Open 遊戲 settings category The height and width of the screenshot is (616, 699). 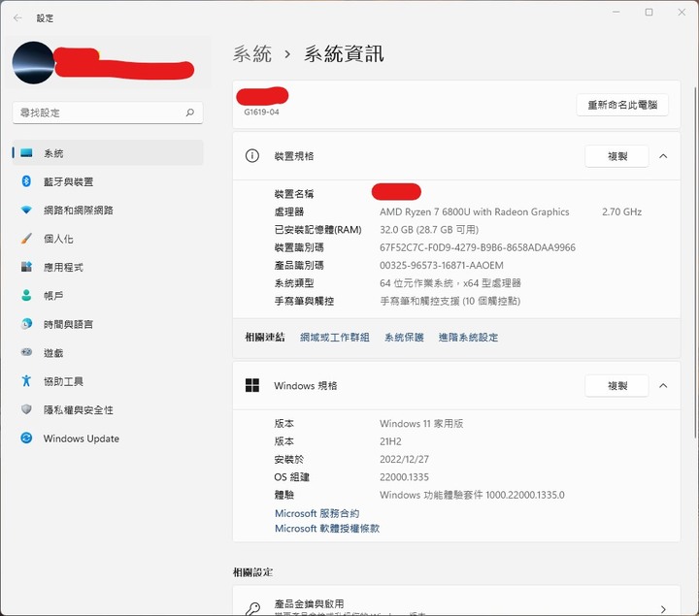click(53, 353)
